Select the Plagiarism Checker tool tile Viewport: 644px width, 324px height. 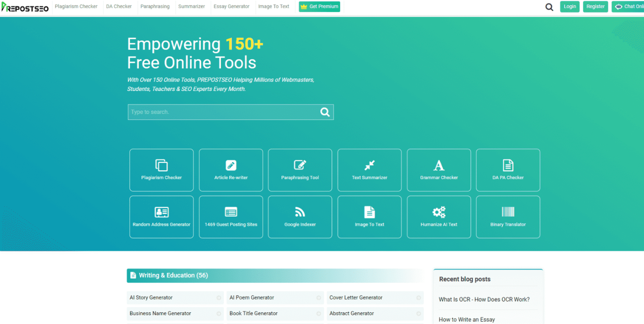coord(161,170)
